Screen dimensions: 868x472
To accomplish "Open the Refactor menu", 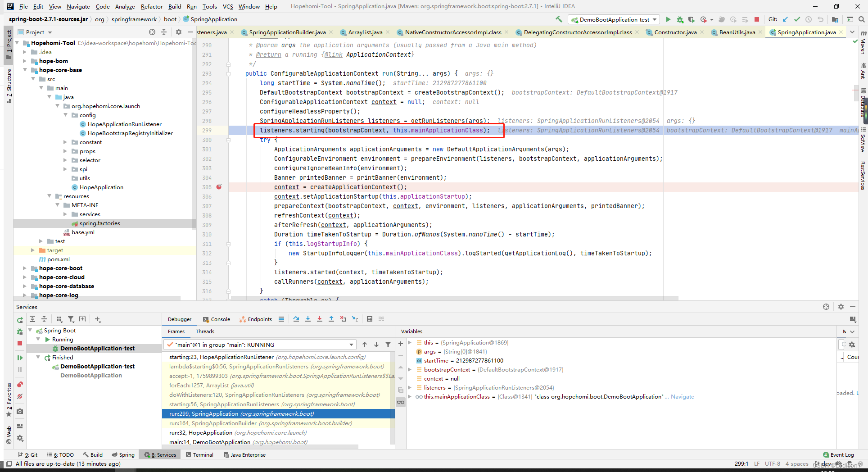I will pyautogui.click(x=152, y=6).
